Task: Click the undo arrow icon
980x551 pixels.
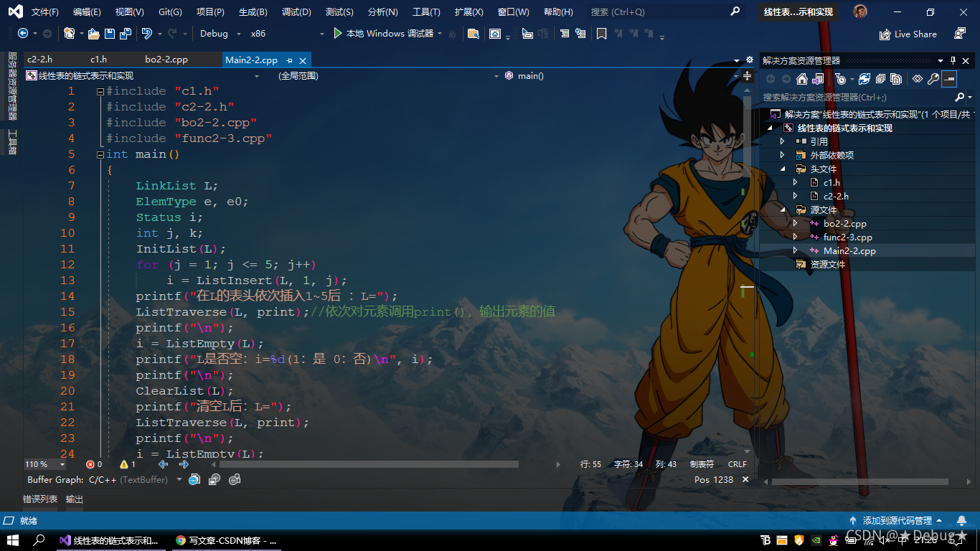Action: coord(146,34)
